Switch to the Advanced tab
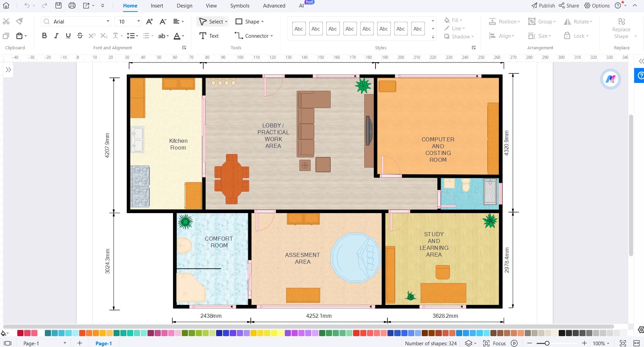This screenshot has width=644, height=347. 274,5
